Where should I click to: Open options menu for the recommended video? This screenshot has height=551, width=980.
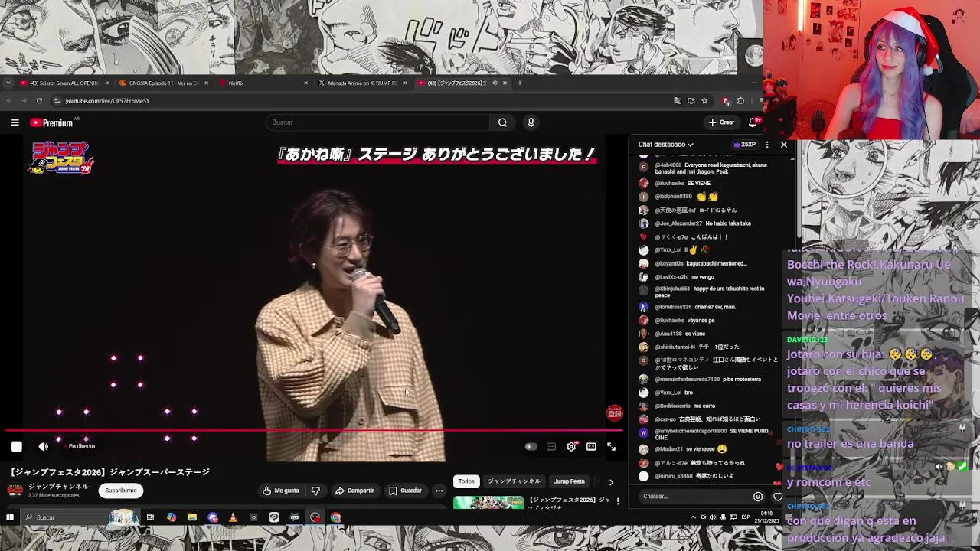click(618, 501)
